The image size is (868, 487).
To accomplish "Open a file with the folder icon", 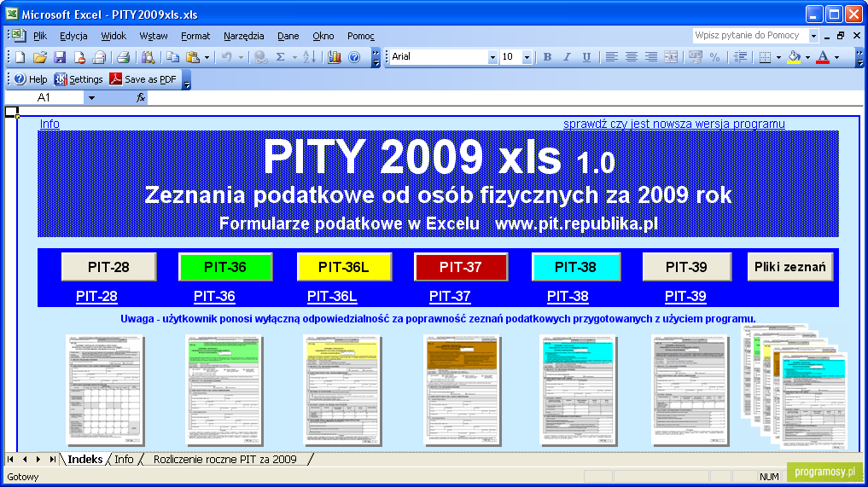I will click(39, 57).
